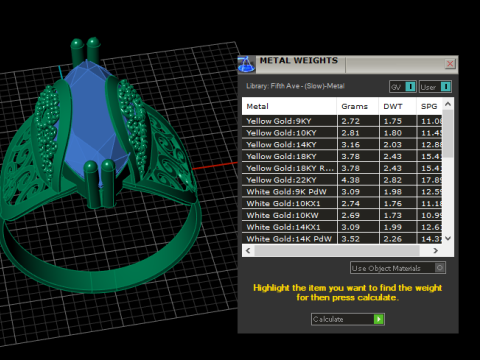480x360 pixels.
Task: Click the Metal Weights scale icon
Action: [x=246, y=64]
